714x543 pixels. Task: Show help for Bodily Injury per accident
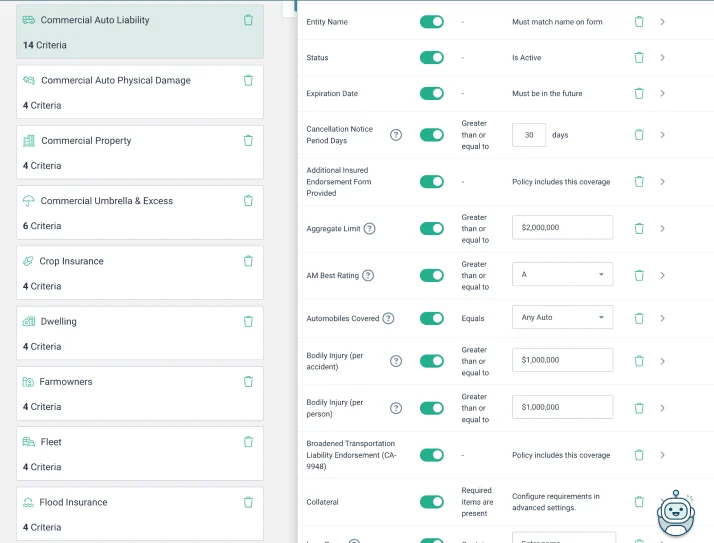396,361
